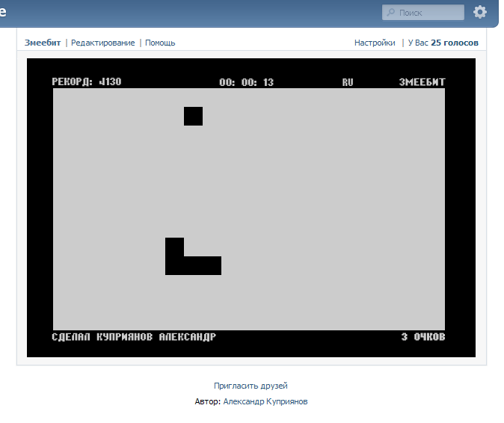Click the Пригласить друзей link

251,386
